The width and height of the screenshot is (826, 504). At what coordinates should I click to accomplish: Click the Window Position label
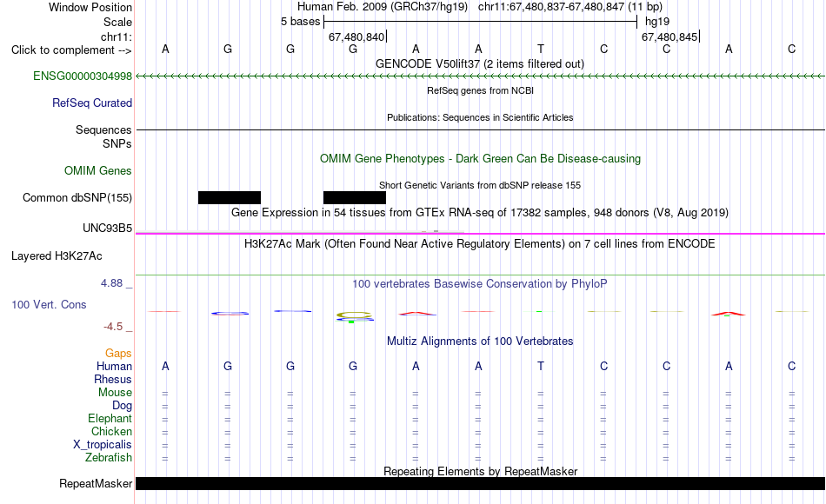coord(90,7)
